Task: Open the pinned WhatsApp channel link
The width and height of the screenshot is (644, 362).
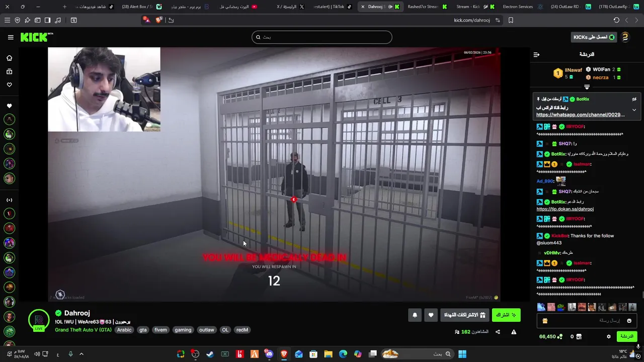Action: click(580, 115)
